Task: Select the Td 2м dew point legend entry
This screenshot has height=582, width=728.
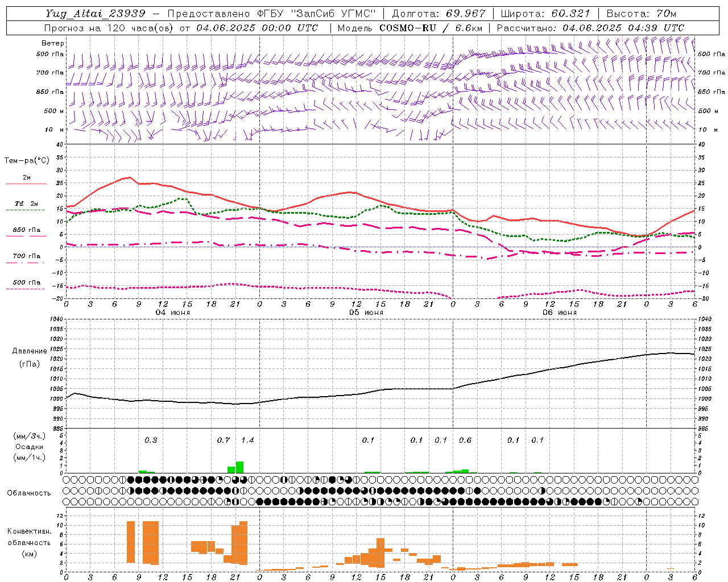Action: tap(27, 203)
